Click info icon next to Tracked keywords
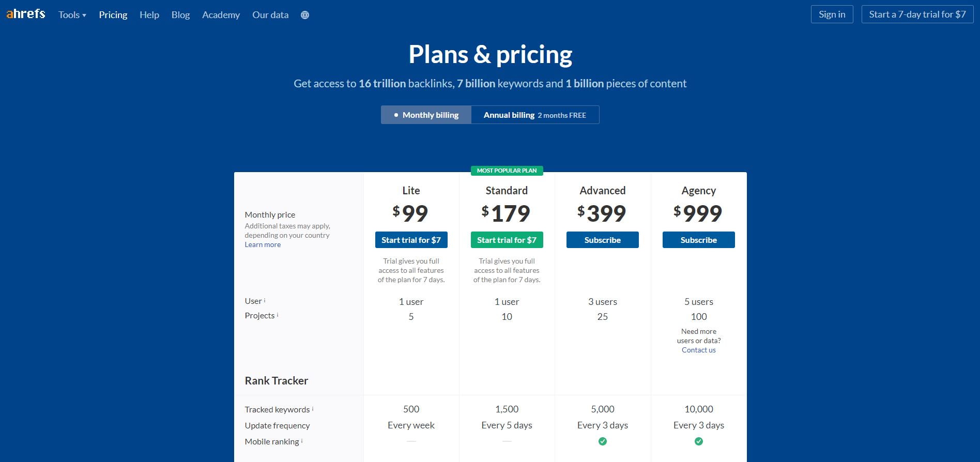The width and height of the screenshot is (980, 462). [313, 409]
